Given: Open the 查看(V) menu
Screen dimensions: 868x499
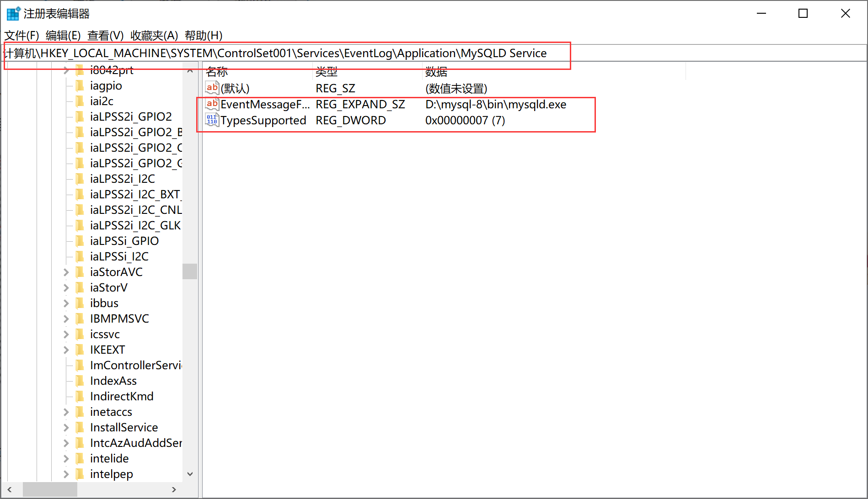Looking at the screenshot, I should (x=106, y=35).
